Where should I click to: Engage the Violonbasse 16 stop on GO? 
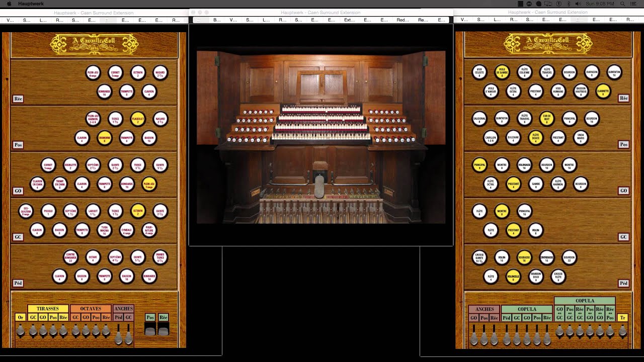(x=524, y=165)
